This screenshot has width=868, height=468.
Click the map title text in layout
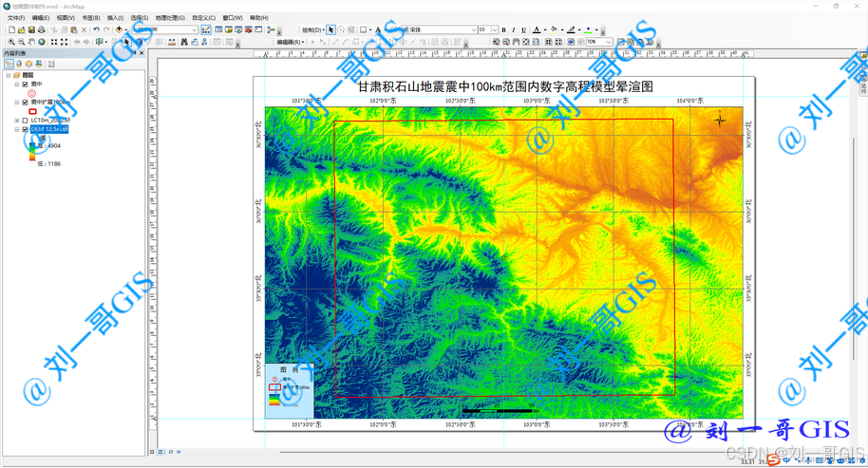505,86
